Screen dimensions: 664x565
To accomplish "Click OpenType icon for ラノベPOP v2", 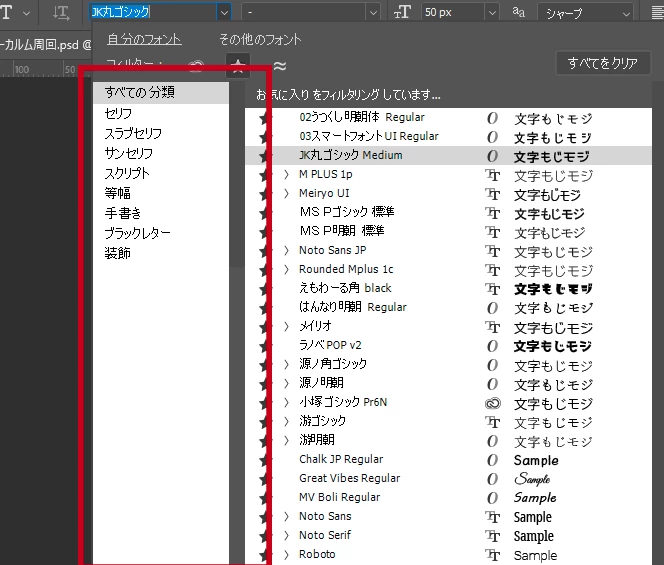I will coord(492,346).
